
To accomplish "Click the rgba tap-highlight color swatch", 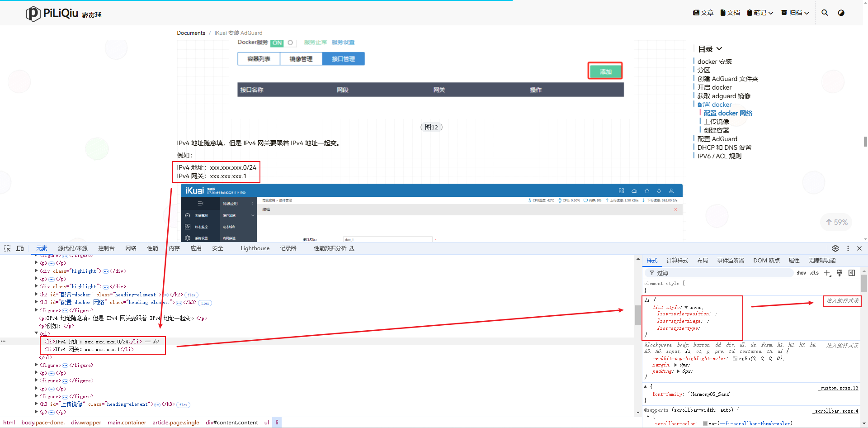I will 735,358.
